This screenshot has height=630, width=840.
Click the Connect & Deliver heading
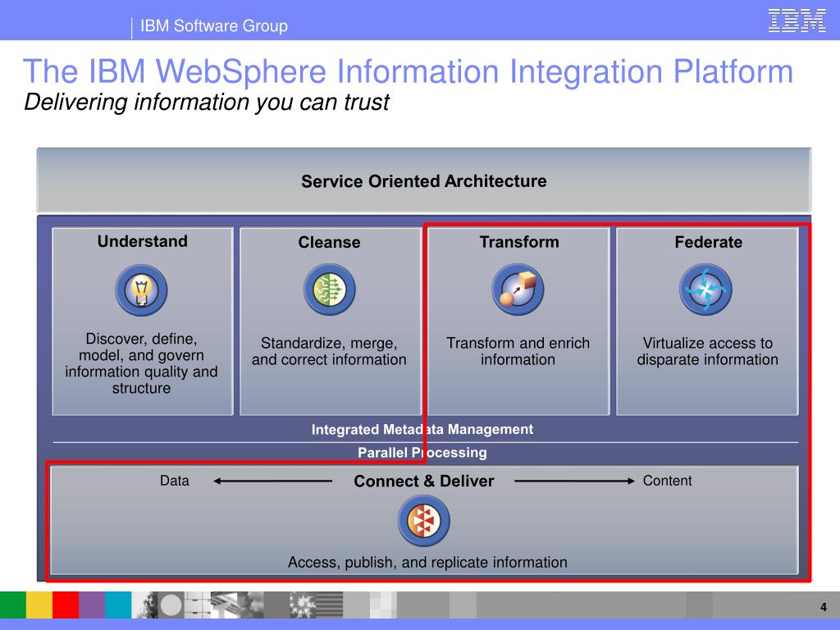[424, 481]
